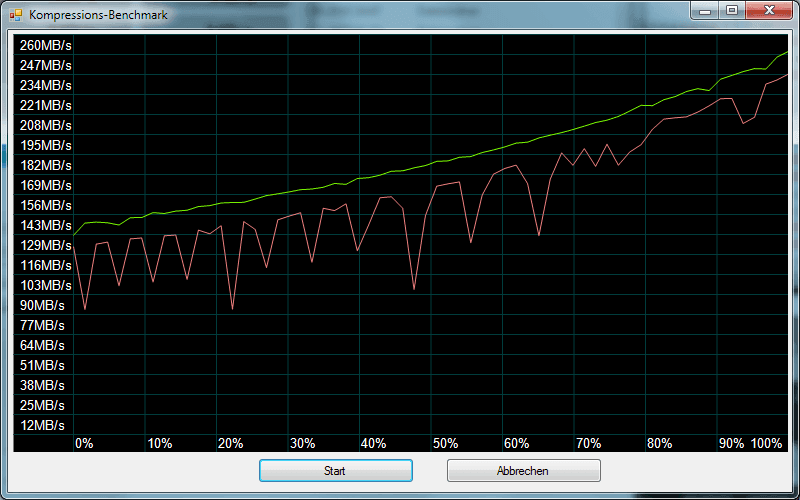800x500 pixels.
Task: Click the 182MB/s axis label
Action: pyautogui.click(x=45, y=166)
